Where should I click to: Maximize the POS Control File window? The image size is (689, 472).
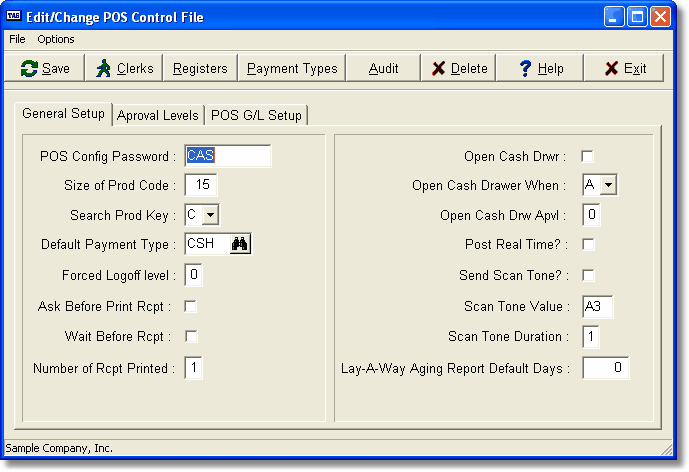tap(637, 17)
